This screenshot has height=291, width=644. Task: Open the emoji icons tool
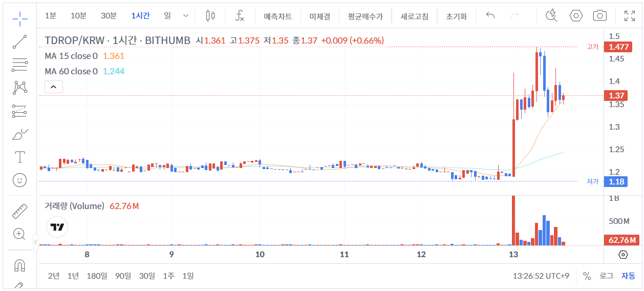pyautogui.click(x=20, y=180)
